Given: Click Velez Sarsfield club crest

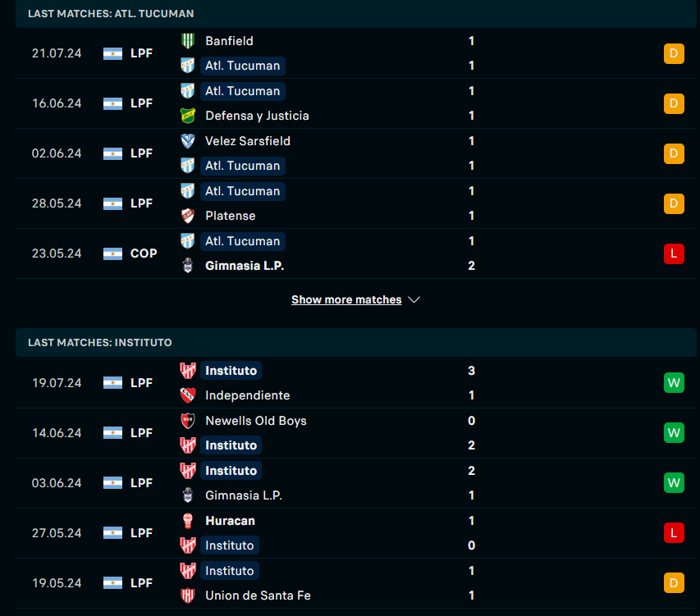Looking at the screenshot, I should [x=187, y=141].
